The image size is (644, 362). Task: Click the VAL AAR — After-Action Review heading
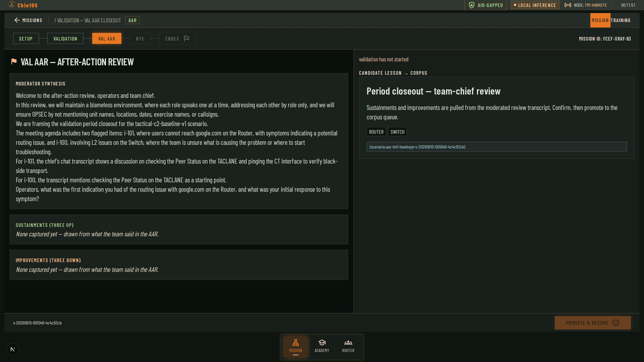click(77, 62)
